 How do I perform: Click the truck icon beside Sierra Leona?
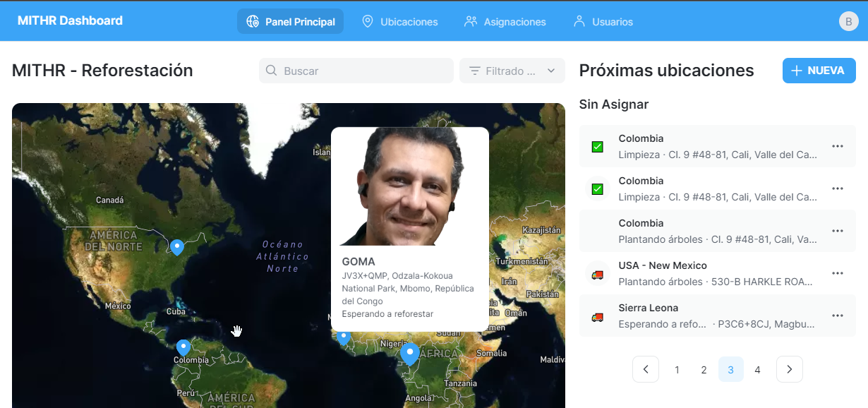click(597, 316)
